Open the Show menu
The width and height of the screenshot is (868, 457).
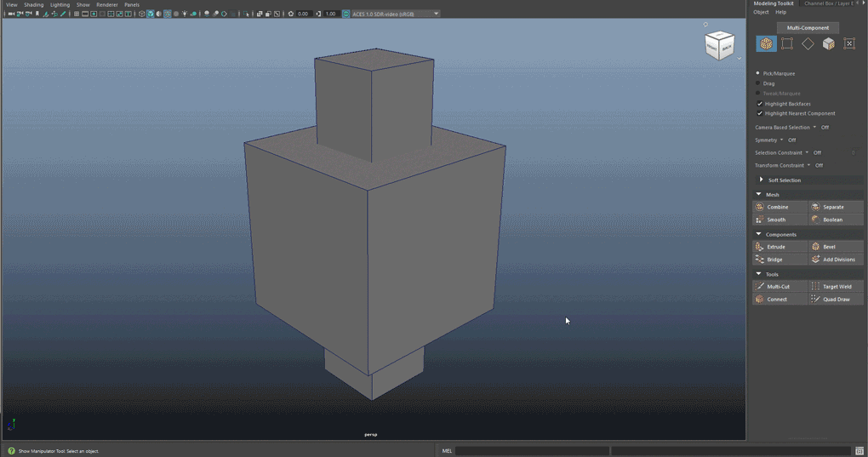tap(83, 4)
